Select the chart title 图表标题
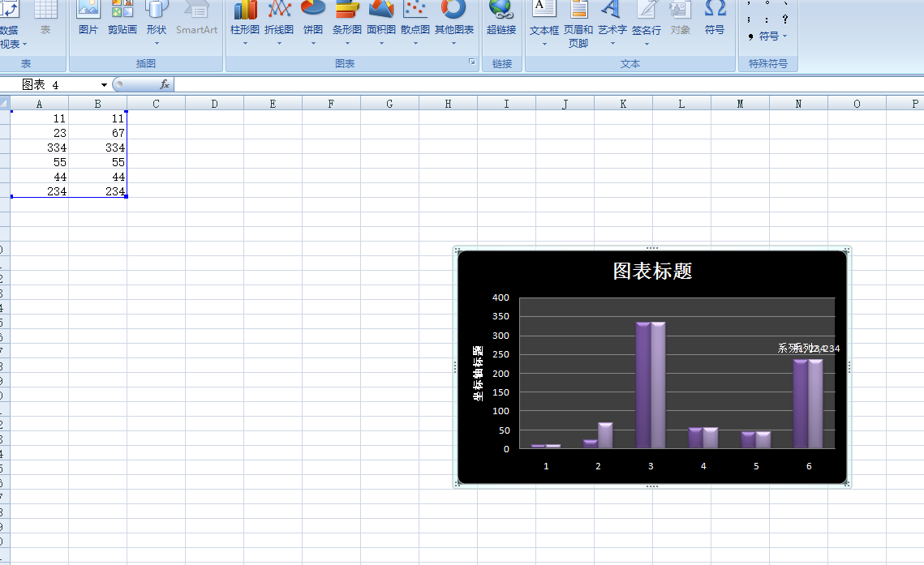Viewport: 924px width, 565px height. (652, 271)
